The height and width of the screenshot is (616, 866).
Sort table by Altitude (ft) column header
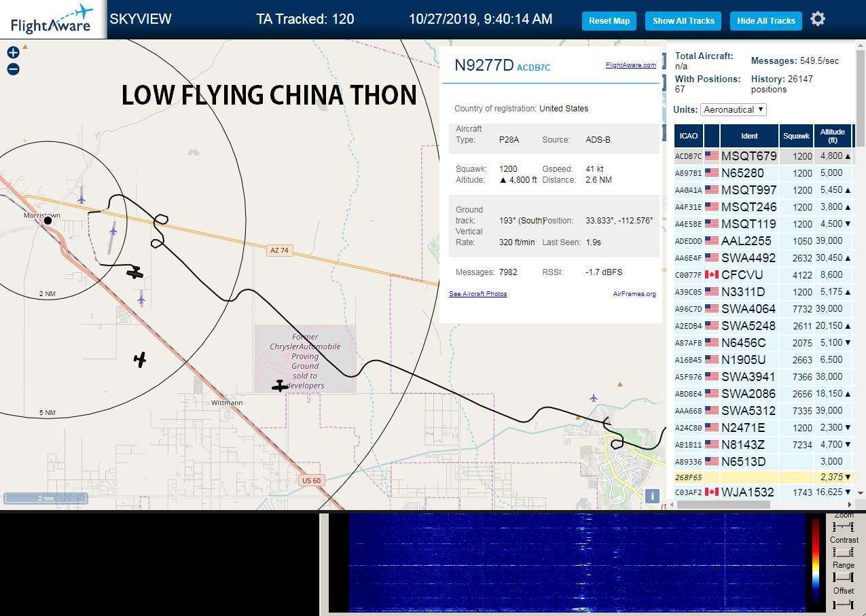point(832,136)
